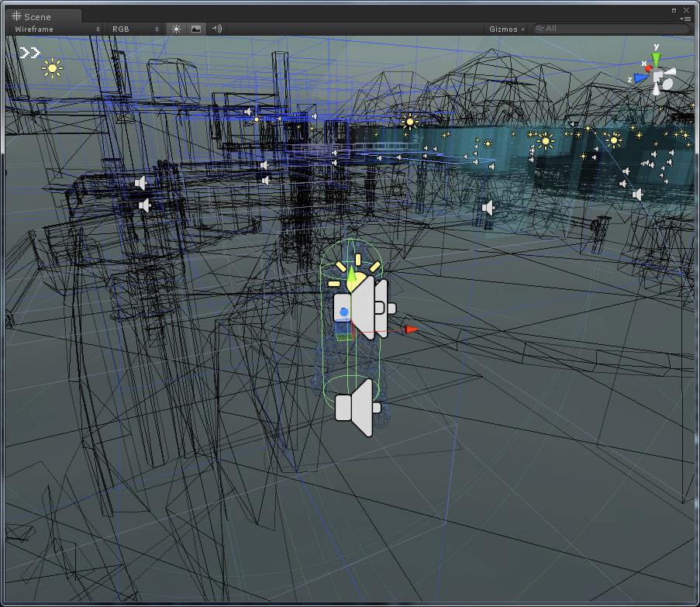The image size is (700, 607).
Task: Click the green capsule collider bottom ring
Action: coord(352,391)
